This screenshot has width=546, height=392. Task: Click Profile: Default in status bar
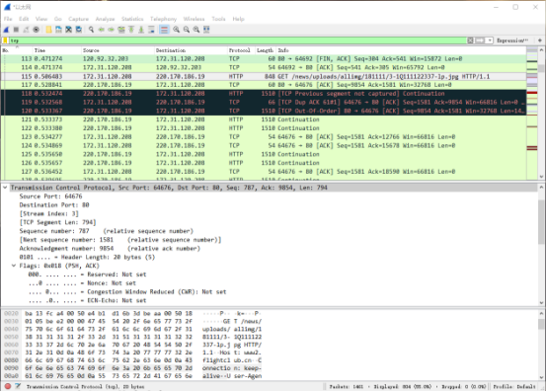[x=514, y=386]
